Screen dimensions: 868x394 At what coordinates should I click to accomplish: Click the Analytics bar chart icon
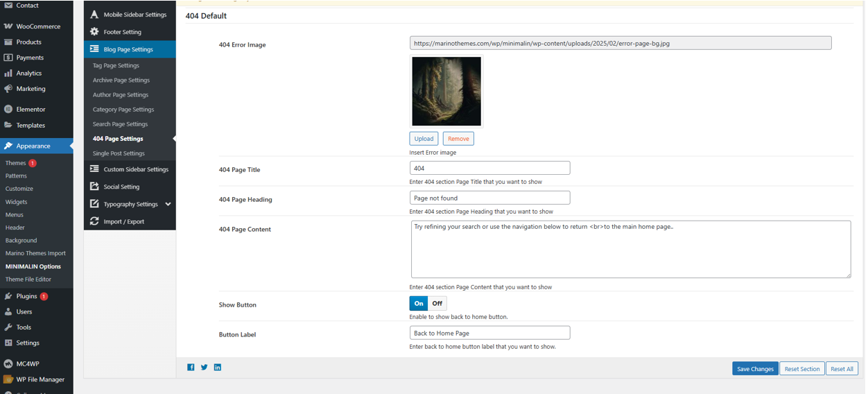pos(8,73)
